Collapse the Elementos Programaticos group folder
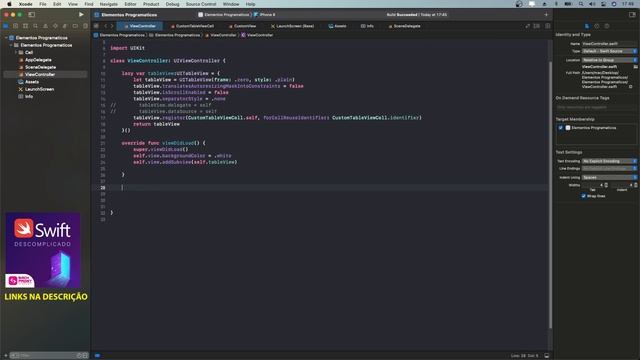This screenshot has width=640, height=360. click(11, 45)
